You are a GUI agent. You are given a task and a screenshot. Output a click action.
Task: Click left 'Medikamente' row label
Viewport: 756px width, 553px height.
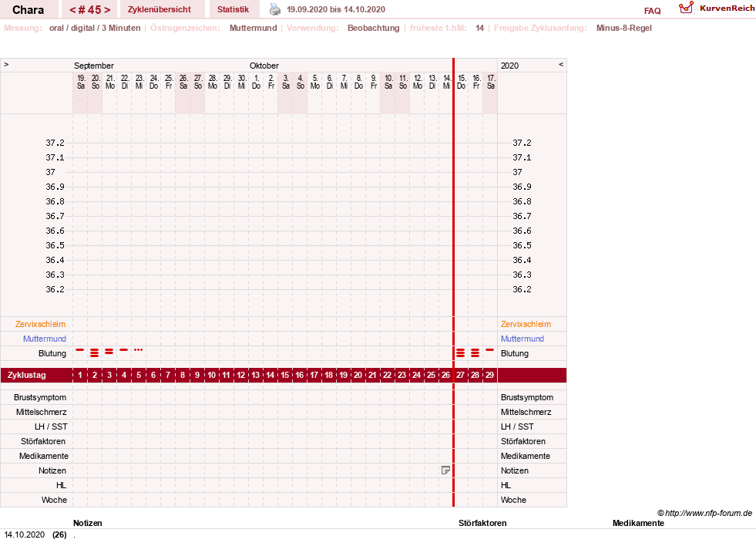[x=44, y=456]
